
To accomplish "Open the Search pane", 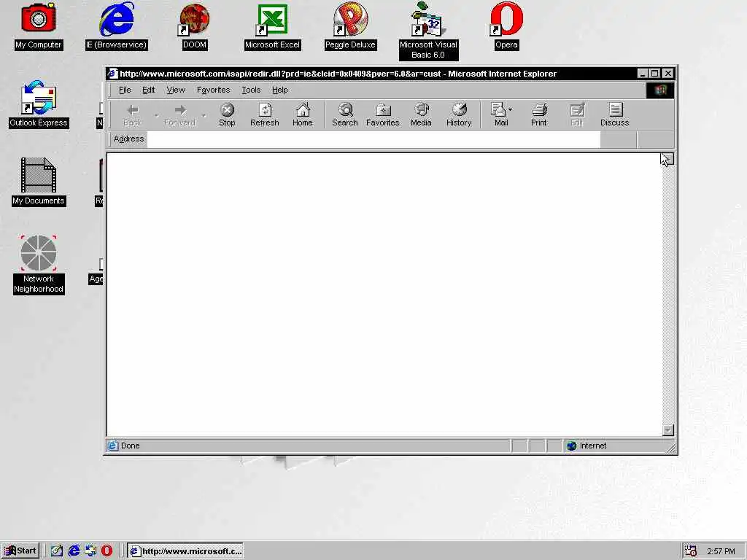I will (x=344, y=115).
